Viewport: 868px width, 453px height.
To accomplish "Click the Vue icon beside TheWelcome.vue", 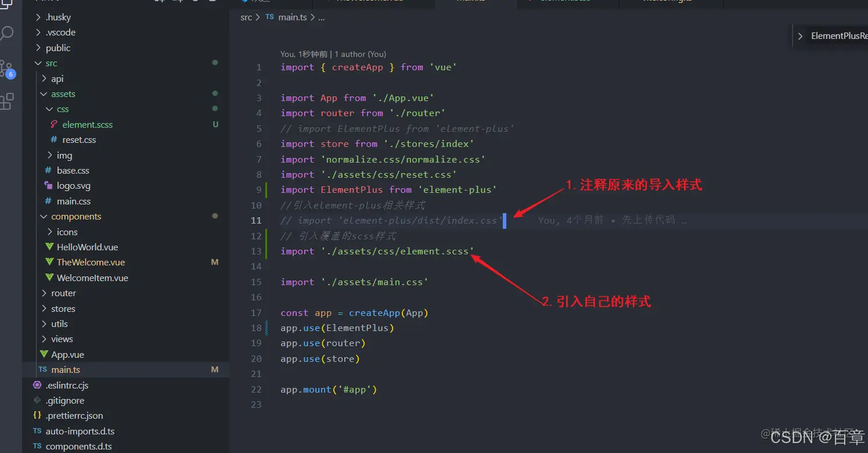I will (x=49, y=263).
